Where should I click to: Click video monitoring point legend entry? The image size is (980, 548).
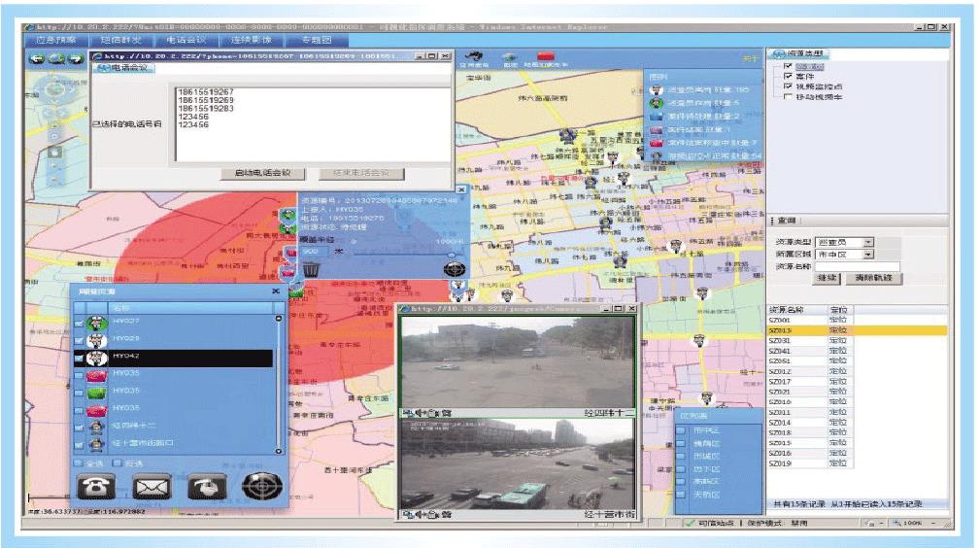705,155
